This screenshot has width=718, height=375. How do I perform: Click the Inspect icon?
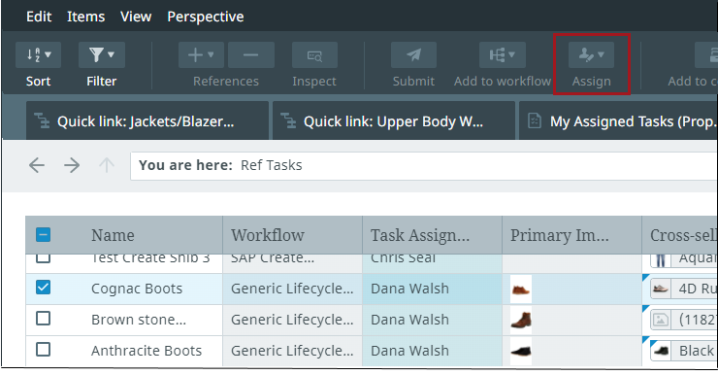315,55
